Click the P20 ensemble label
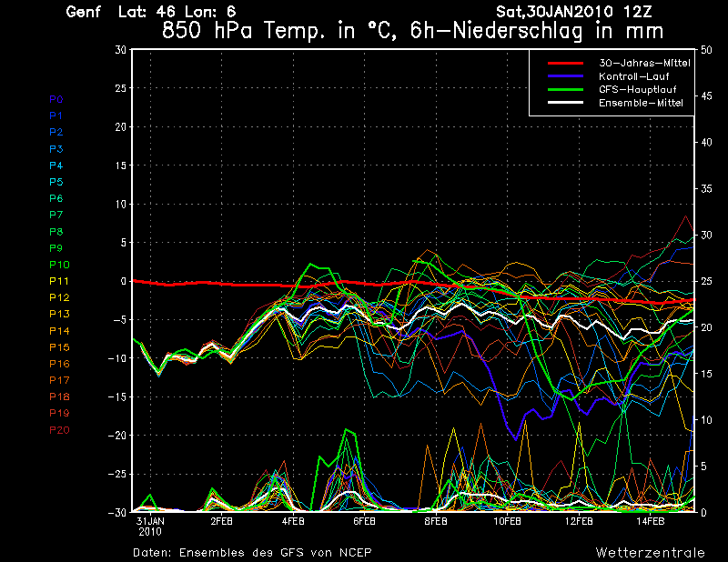728x562 pixels. coord(59,430)
